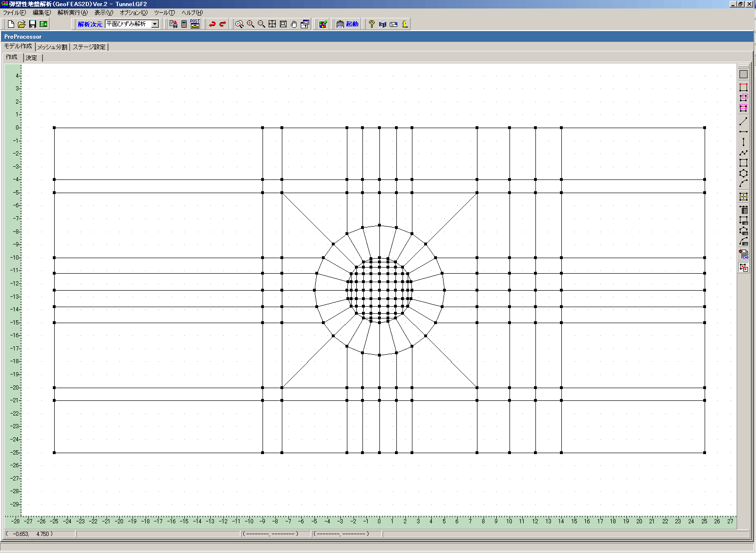Create a new file with the blank page icon
Image resolution: width=756 pixels, height=553 pixels.
[x=11, y=24]
